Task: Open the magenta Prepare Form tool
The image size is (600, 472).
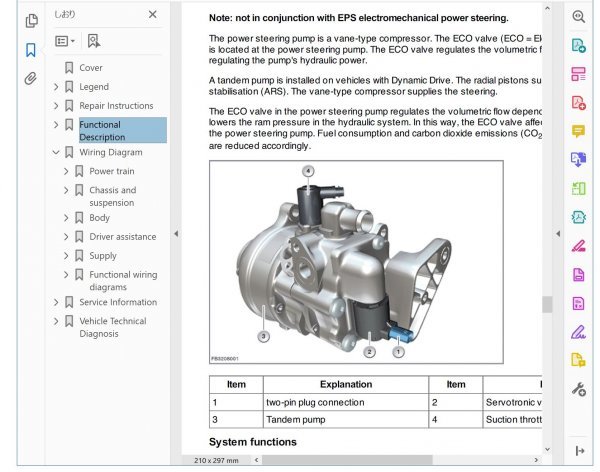Action: click(579, 303)
